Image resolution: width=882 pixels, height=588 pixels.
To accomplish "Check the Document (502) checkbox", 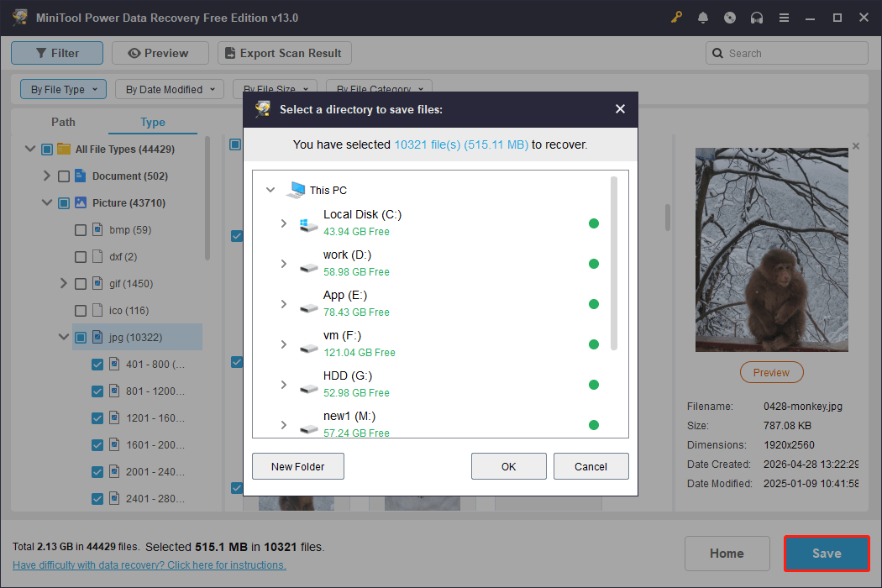I will pos(64,176).
